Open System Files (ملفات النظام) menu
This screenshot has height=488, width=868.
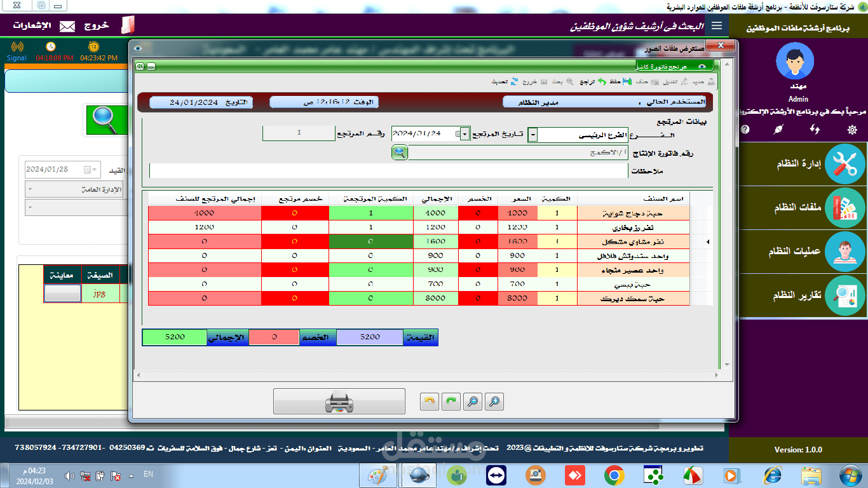point(799,208)
